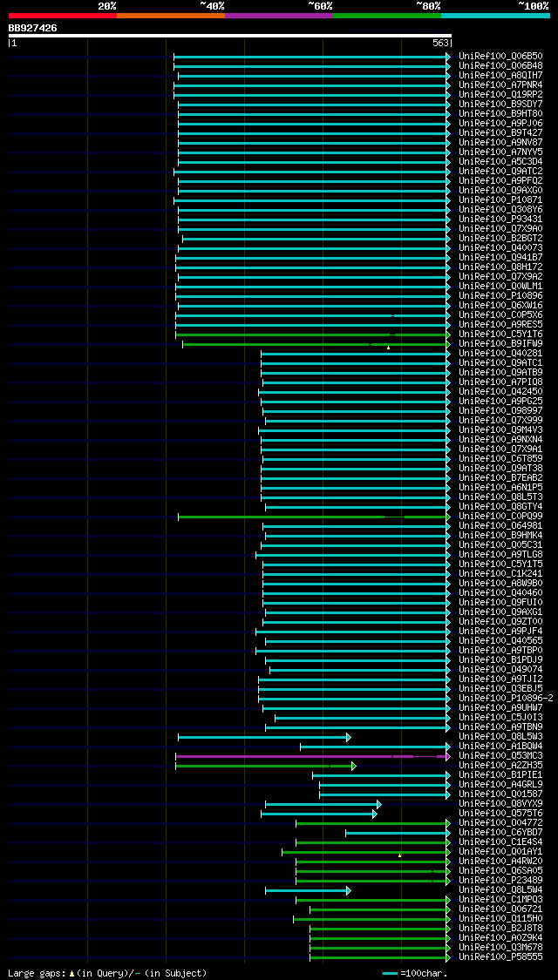This screenshot has width=558, height=980.
Task: Select hit label UniRef100_B1PIE1
Action: pos(500,776)
